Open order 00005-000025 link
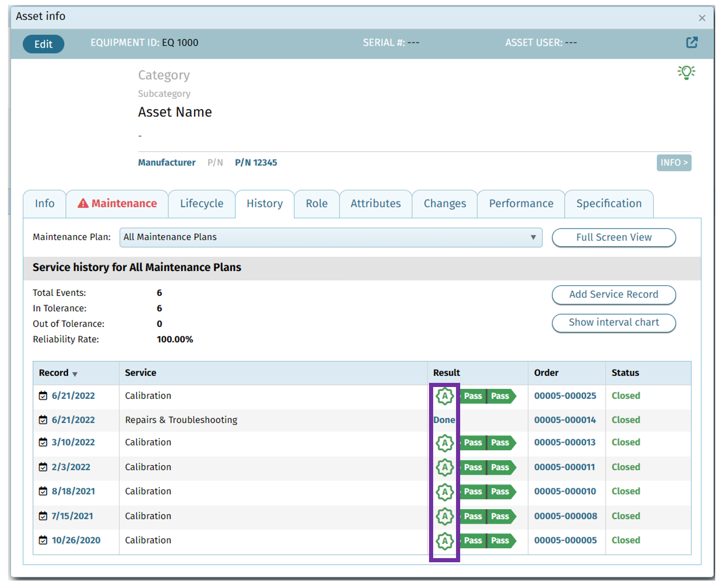This screenshot has height=588, width=721. point(565,396)
